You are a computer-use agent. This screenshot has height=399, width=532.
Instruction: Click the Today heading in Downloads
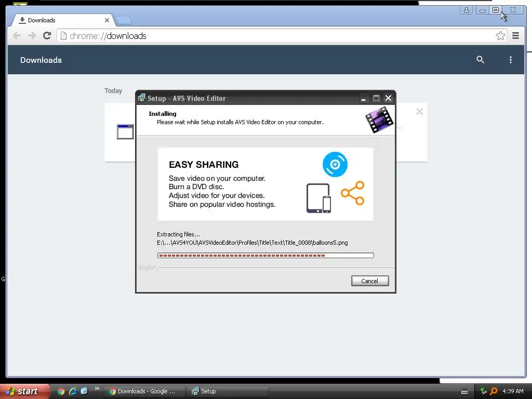[x=113, y=90]
